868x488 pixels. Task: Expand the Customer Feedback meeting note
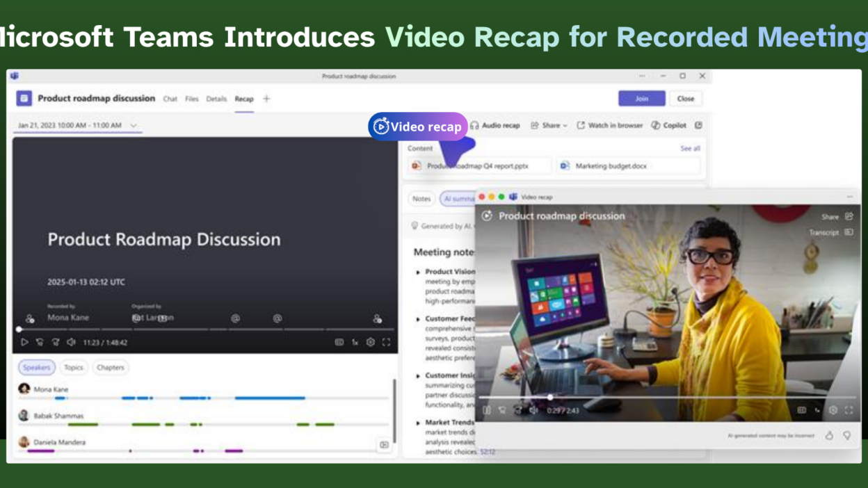(x=418, y=319)
